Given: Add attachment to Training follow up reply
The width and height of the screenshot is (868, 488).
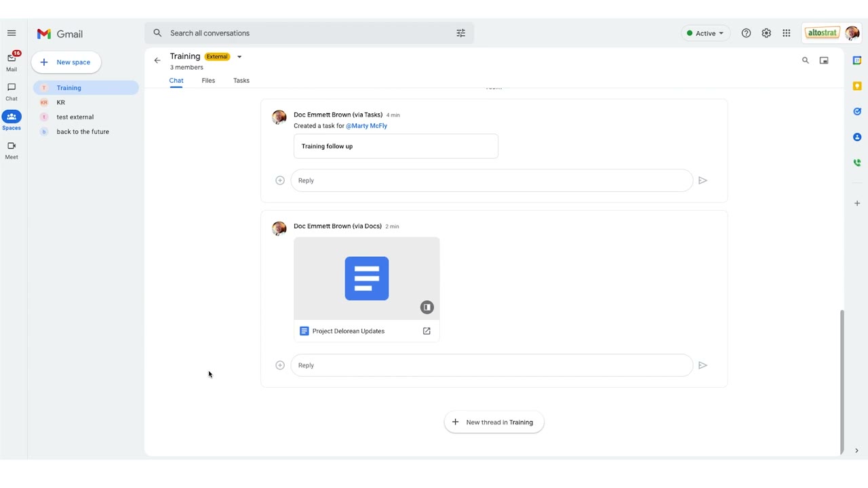Looking at the screenshot, I should (x=280, y=180).
